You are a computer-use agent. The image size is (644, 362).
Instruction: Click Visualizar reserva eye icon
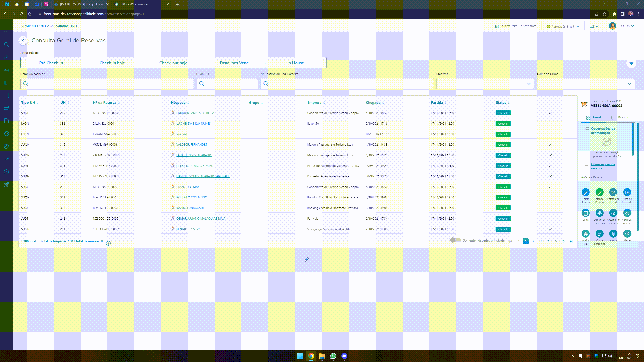627,213
